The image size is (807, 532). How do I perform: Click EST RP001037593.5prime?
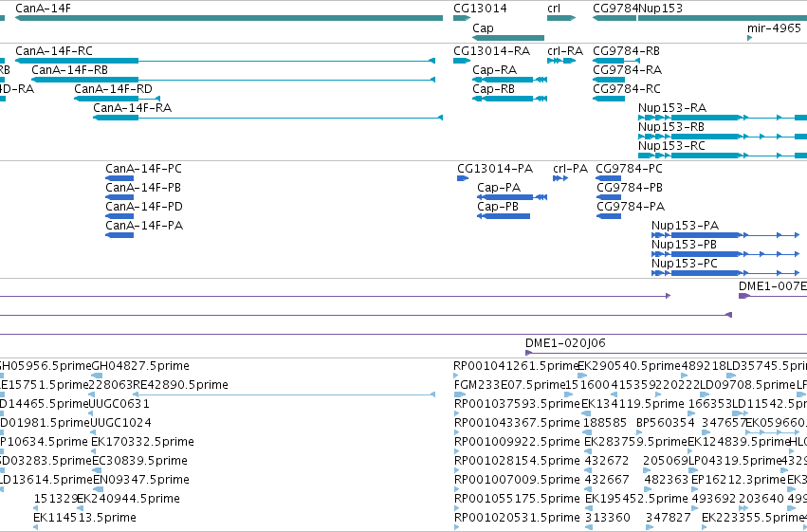pyautogui.click(x=456, y=413)
